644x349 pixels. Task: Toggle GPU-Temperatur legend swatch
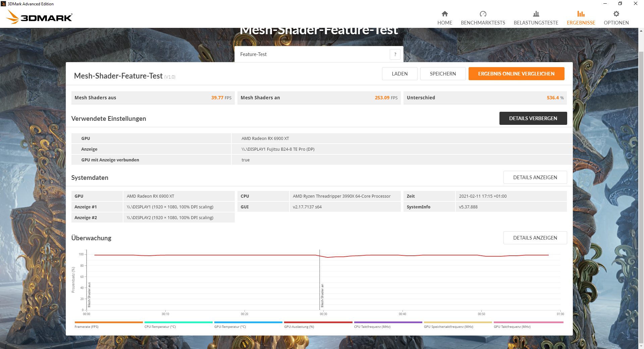[x=248, y=322]
